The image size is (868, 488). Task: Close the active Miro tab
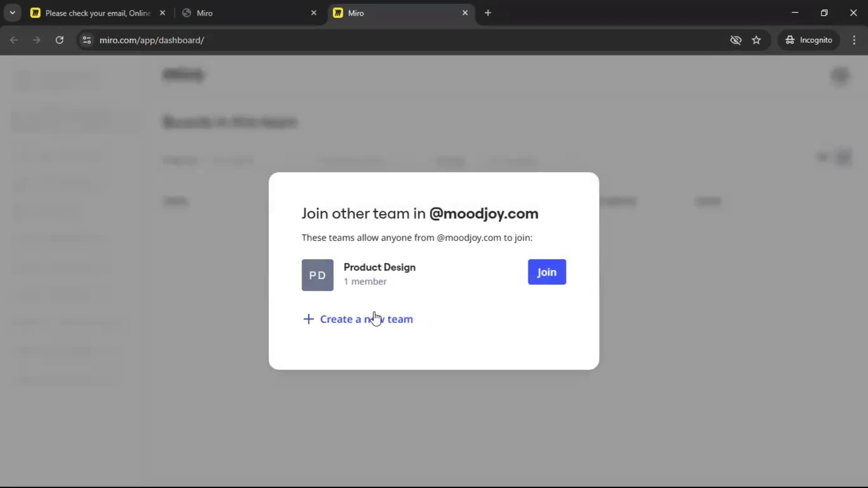click(465, 13)
